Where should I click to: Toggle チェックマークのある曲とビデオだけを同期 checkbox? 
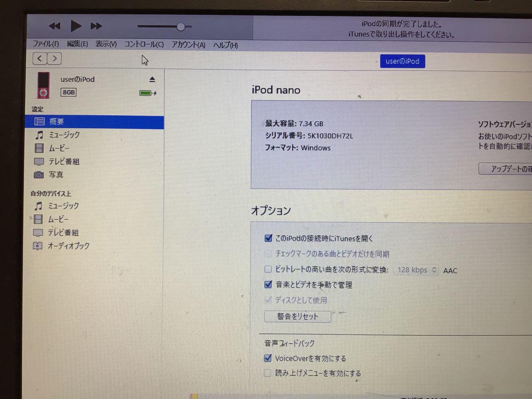(268, 254)
